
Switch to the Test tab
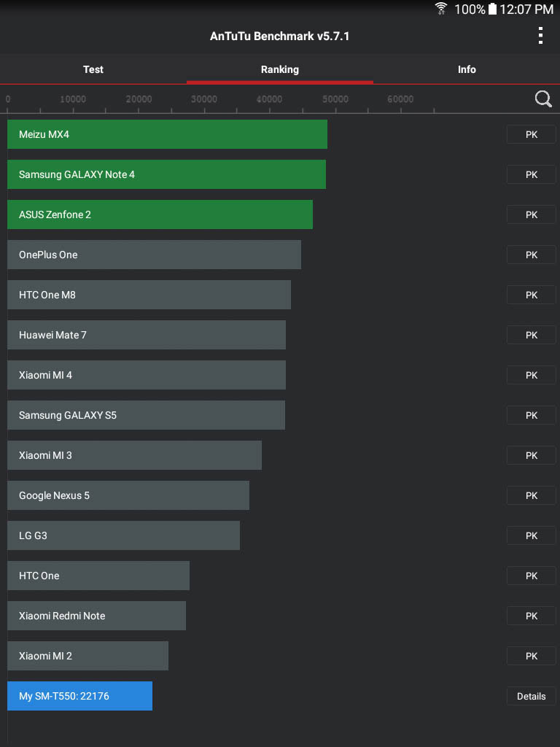click(x=93, y=69)
